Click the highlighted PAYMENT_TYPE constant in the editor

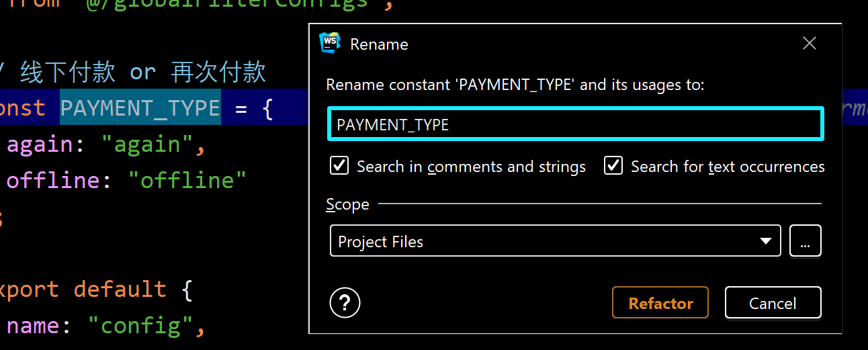pos(140,107)
